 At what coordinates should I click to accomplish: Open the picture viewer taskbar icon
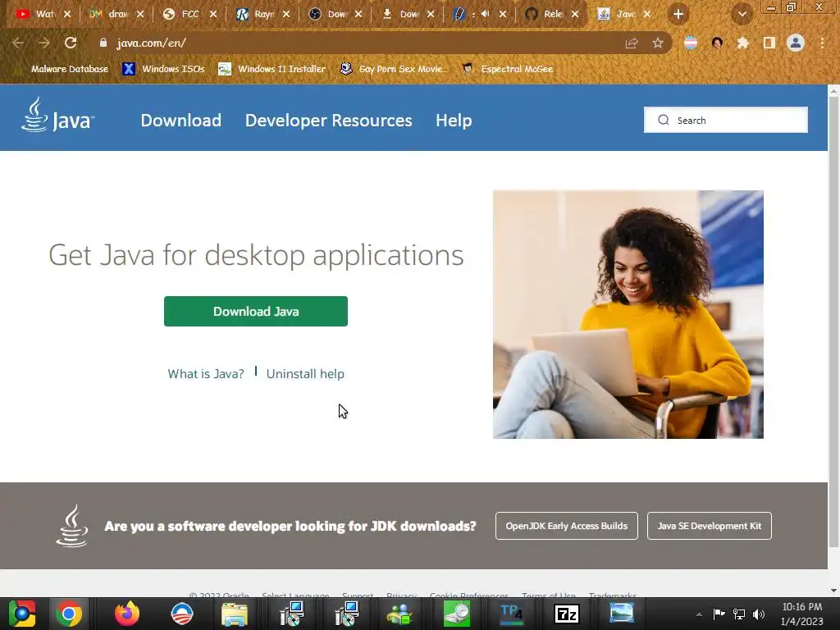(x=622, y=613)
